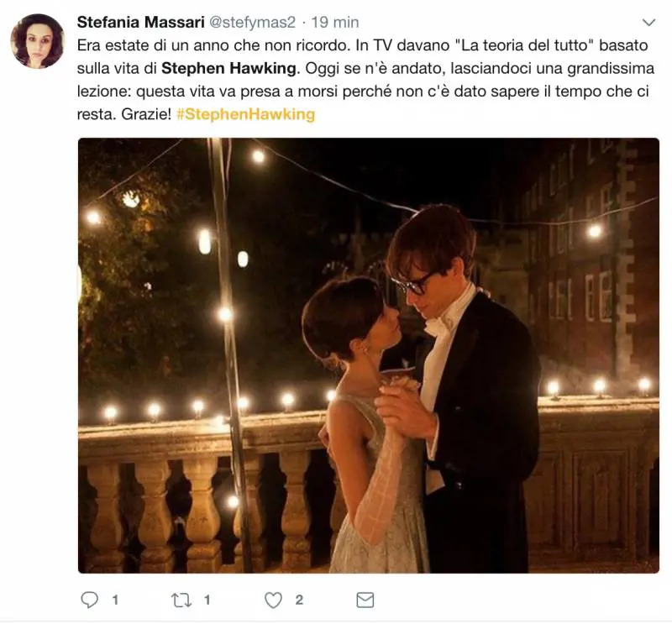This screenshot has width=672, height=624.
Task: View the retweet count number 1
Action: (x=207, y=600)
